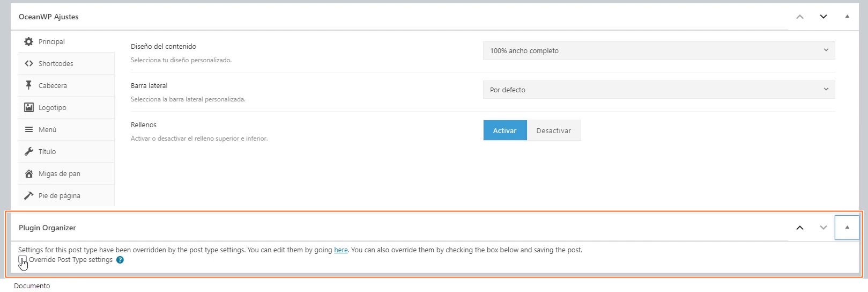Click the Migas de pan home icon
The image size is (868, 292).
point(28,173)
